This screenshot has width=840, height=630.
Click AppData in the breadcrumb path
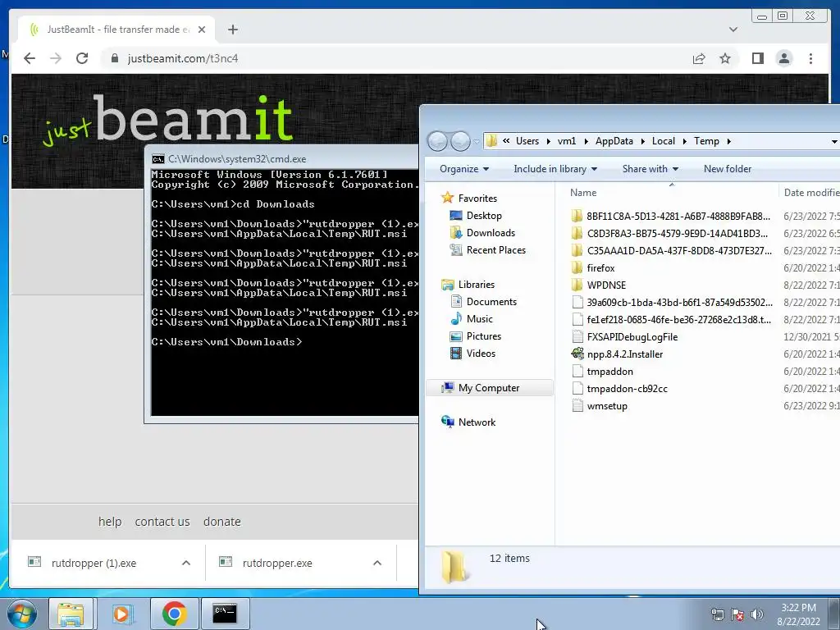[614, 141]
